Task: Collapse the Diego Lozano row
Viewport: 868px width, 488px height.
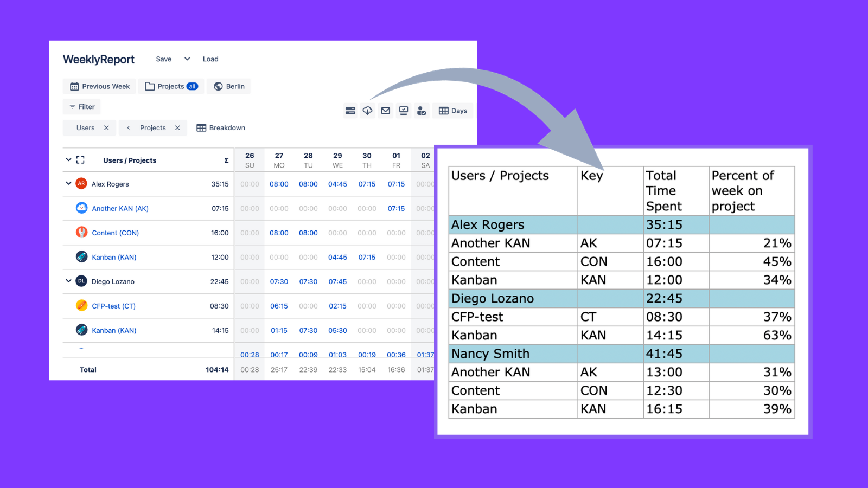Action: (x=68, y=281)
